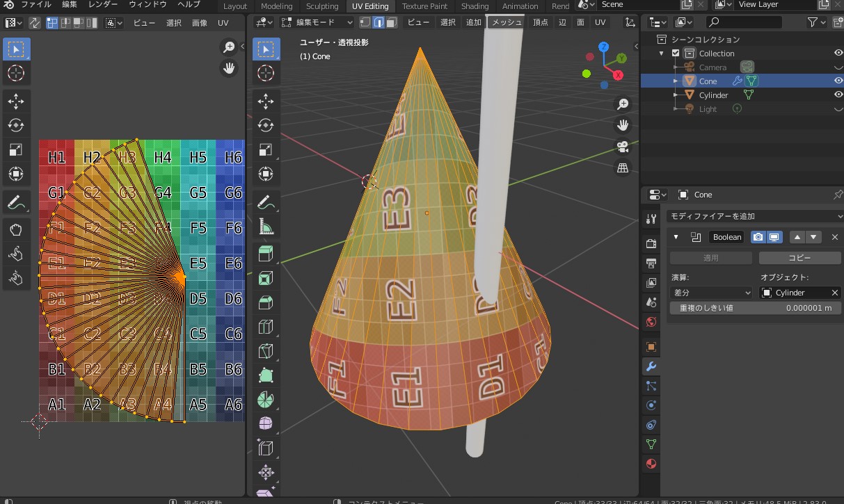Select the Move tool in UV editor
Screen dimensions: 844x504
(16, 101)
